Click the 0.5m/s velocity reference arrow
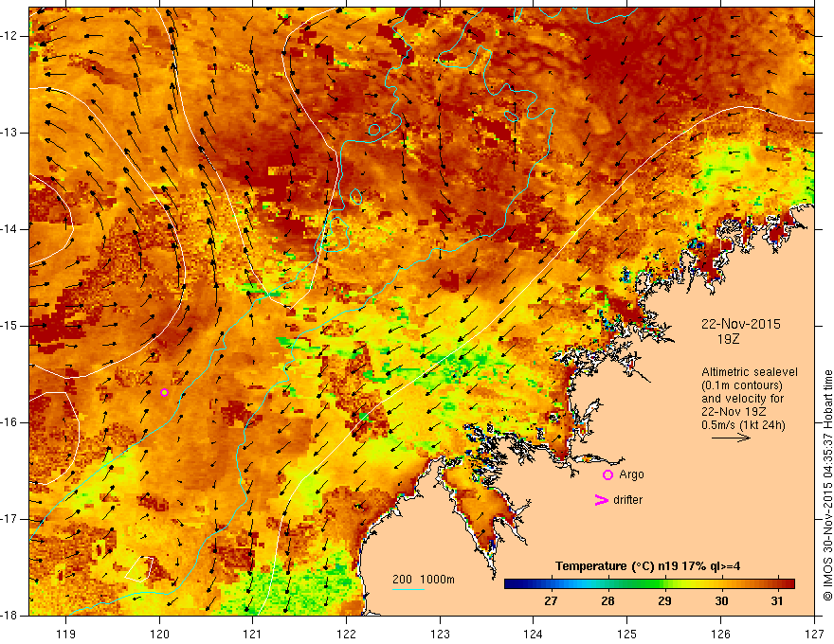This screenshot has height=644, width=834. click(731, 438)
